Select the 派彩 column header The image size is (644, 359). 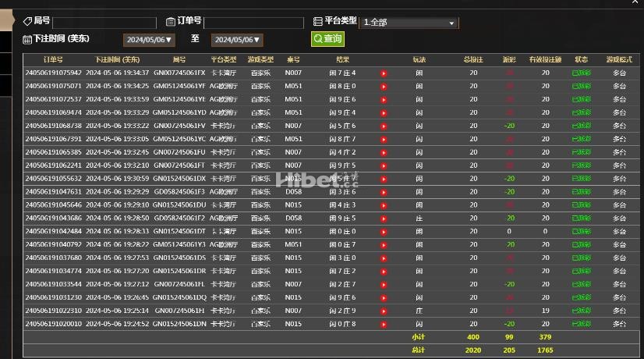[x=509, y=59]
